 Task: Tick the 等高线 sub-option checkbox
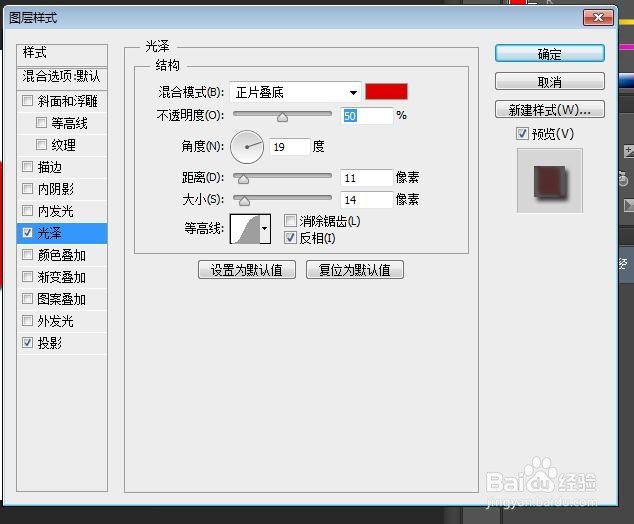(x=41, y=122)
